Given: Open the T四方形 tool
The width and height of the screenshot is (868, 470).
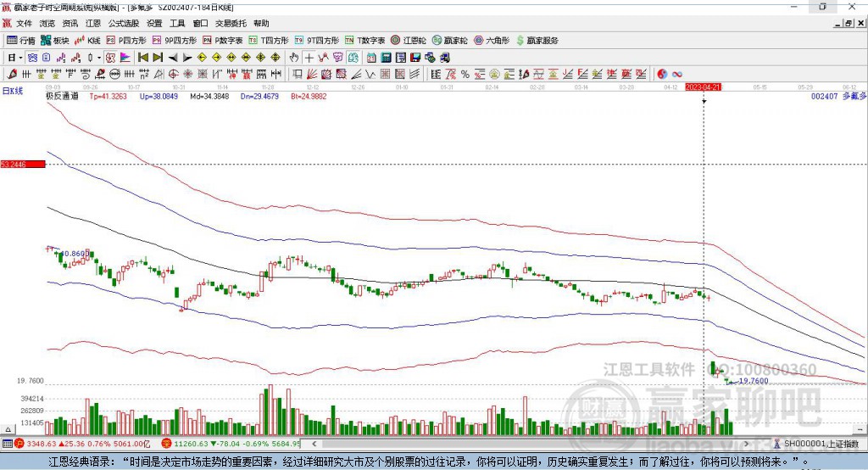Looking at the screenshot, I should (x=269, y=41).
